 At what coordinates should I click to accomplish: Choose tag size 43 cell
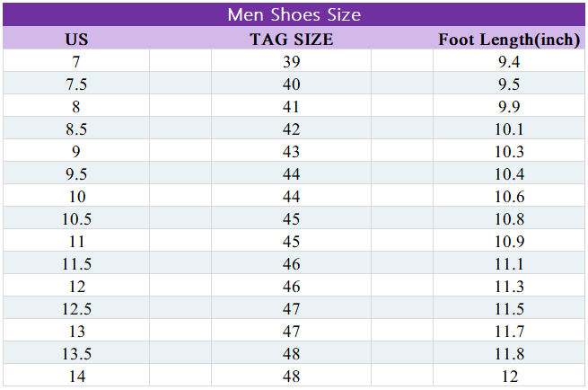[x=291, y=152]
